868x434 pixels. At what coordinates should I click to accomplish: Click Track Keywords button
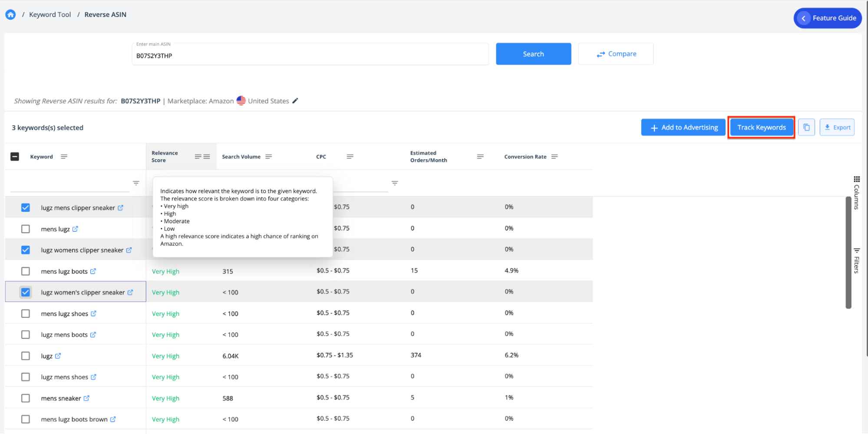[x=762, y=128]
